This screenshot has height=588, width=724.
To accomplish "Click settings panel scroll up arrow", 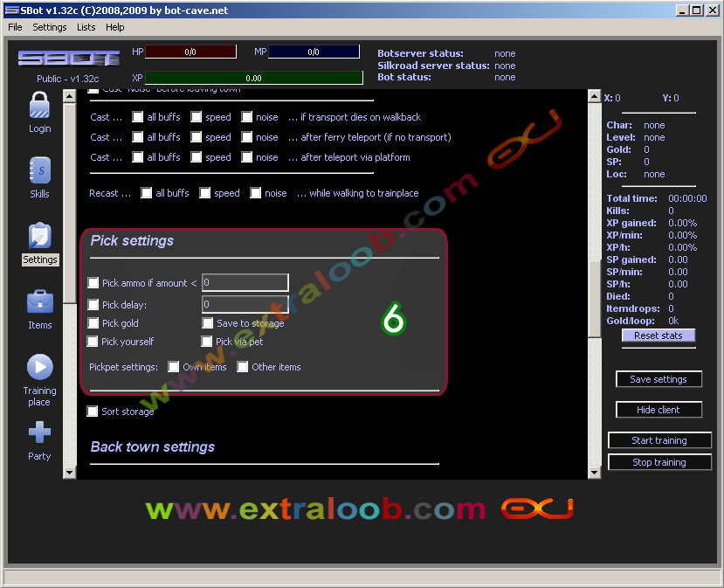I will [x=594, y=96].
